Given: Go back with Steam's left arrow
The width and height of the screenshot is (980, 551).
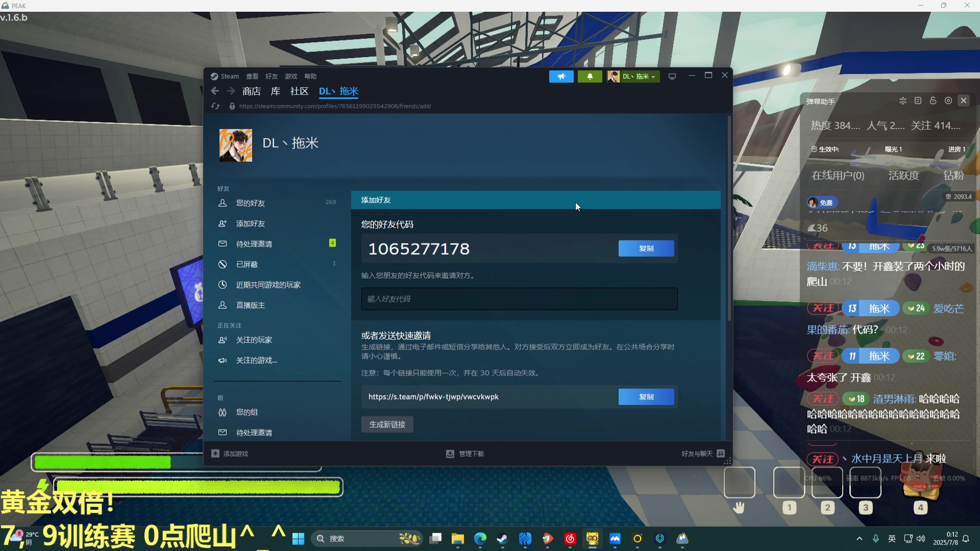Looking at the screenshot, I should point(215,91).
